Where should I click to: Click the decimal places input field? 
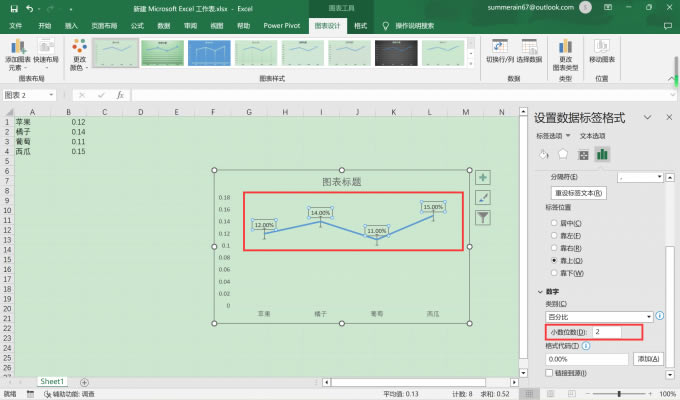click(x=607, y=331)
